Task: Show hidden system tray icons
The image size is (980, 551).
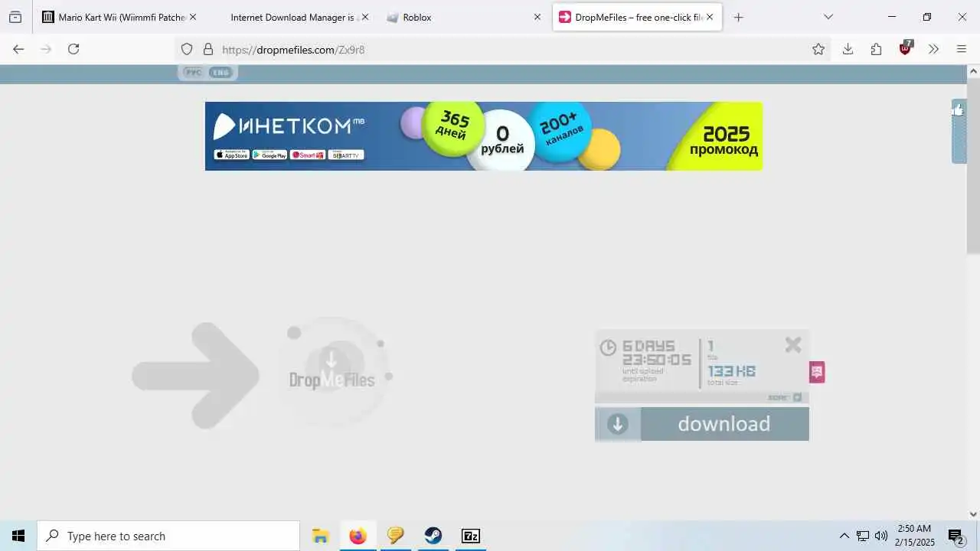Action: (844, 536)
